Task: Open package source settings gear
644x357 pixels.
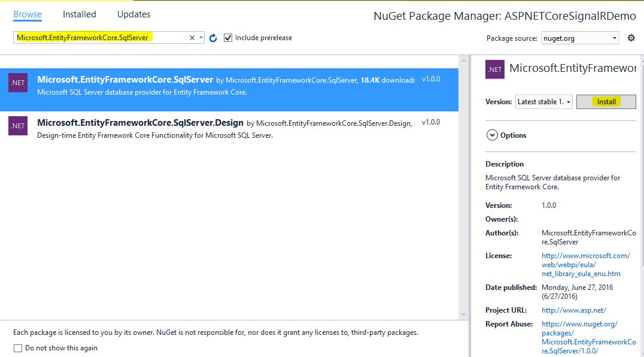Action: (x=631, y=38)
